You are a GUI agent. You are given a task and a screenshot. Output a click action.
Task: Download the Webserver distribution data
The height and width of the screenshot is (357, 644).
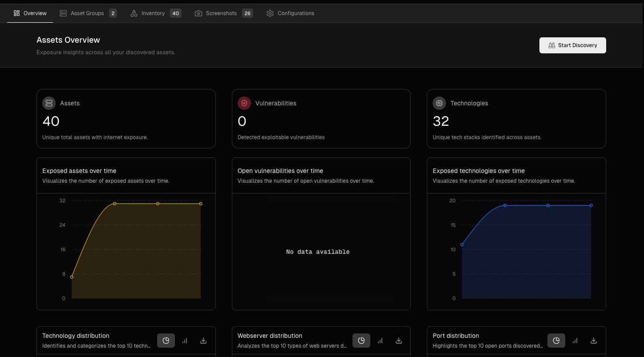(399, 341)
